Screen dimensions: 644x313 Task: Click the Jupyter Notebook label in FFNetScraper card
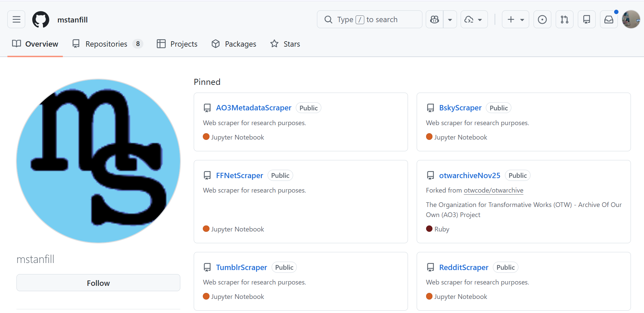238,229
